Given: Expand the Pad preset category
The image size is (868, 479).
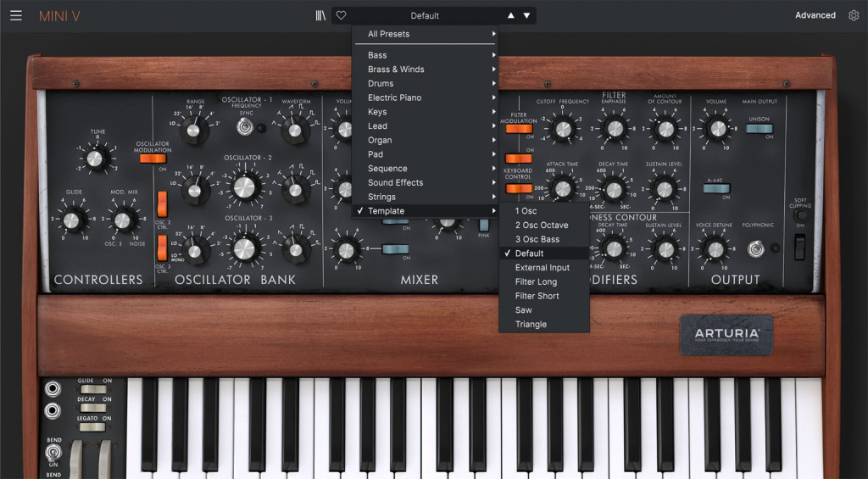Looking at the screenshot, I should point(426,154).
